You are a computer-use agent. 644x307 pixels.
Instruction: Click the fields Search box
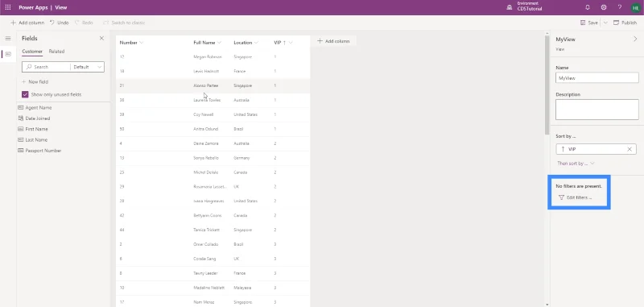tap(46, 67)
